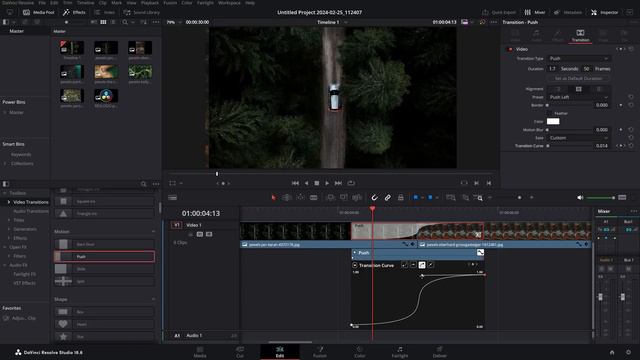Click Quick Export button

pos(499,12)
